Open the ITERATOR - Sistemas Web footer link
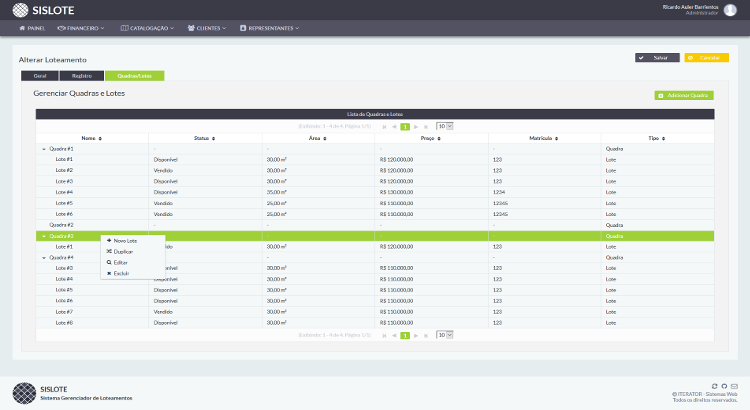750x410 pixels. pos(707,394)
